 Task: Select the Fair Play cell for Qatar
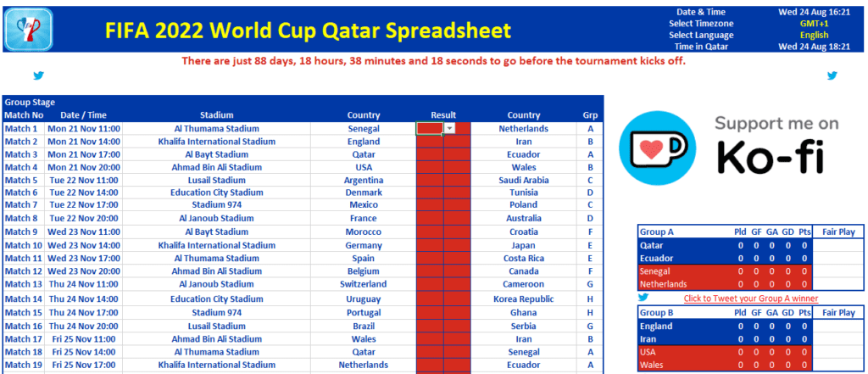click(x=837, y=245)
